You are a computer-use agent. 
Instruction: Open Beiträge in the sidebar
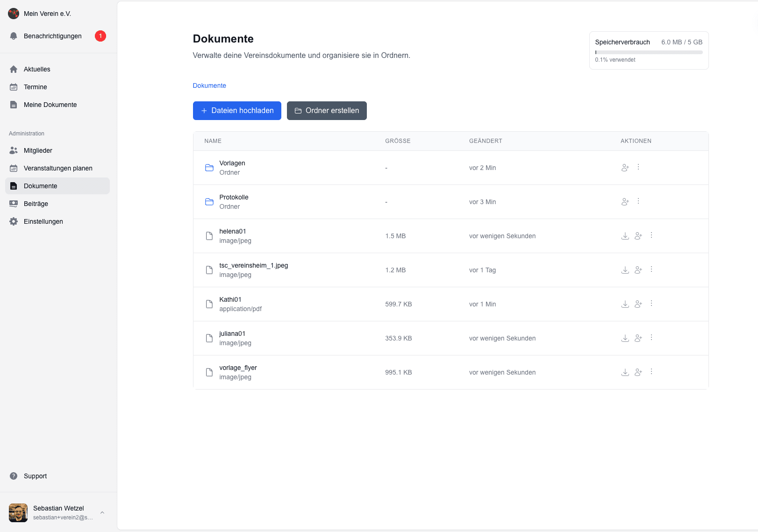(x=57, y=204)
